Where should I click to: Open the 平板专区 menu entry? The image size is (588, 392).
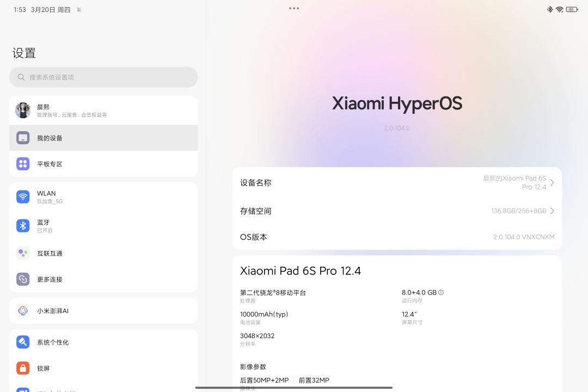(103, 164)
